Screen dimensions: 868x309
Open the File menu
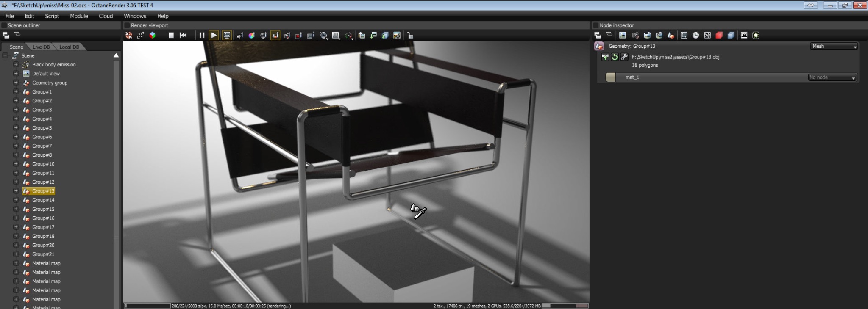point(10,16)
